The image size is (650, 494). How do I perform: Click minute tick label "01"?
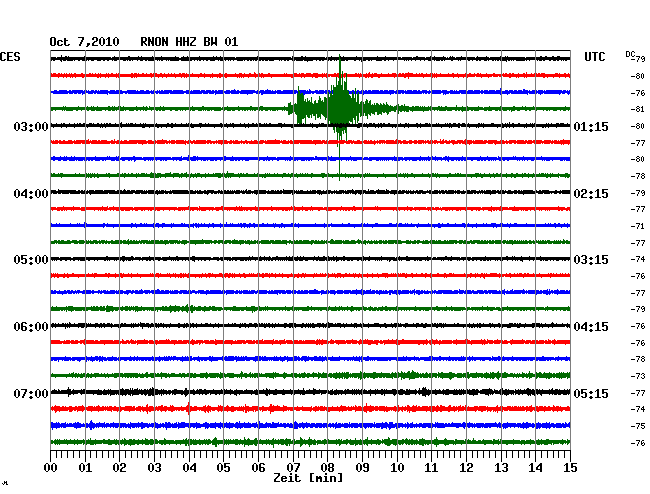tap(85, 467)
